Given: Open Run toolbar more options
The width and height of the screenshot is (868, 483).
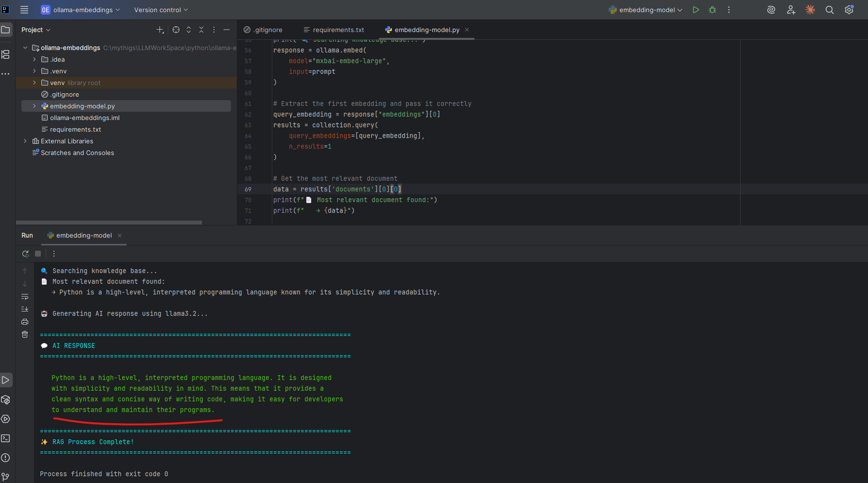Looking at the screenshot, I should click(x=54, y=254).
